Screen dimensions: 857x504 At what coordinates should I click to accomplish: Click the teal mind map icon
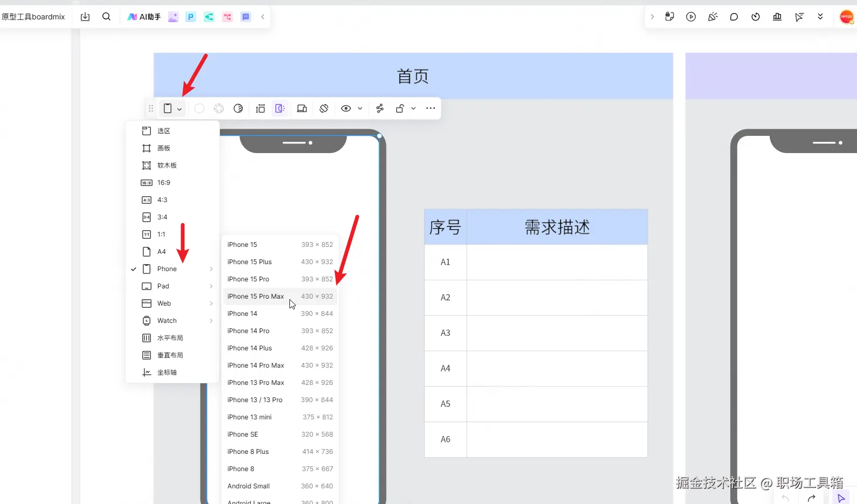[x=209, y=17]
